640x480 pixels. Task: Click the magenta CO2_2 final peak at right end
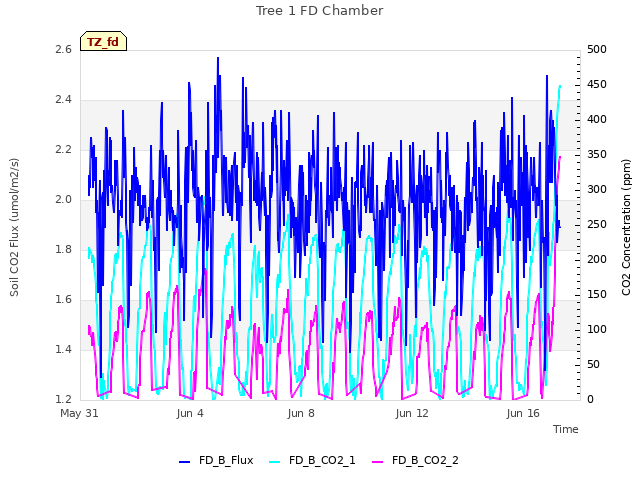[560, 157]
